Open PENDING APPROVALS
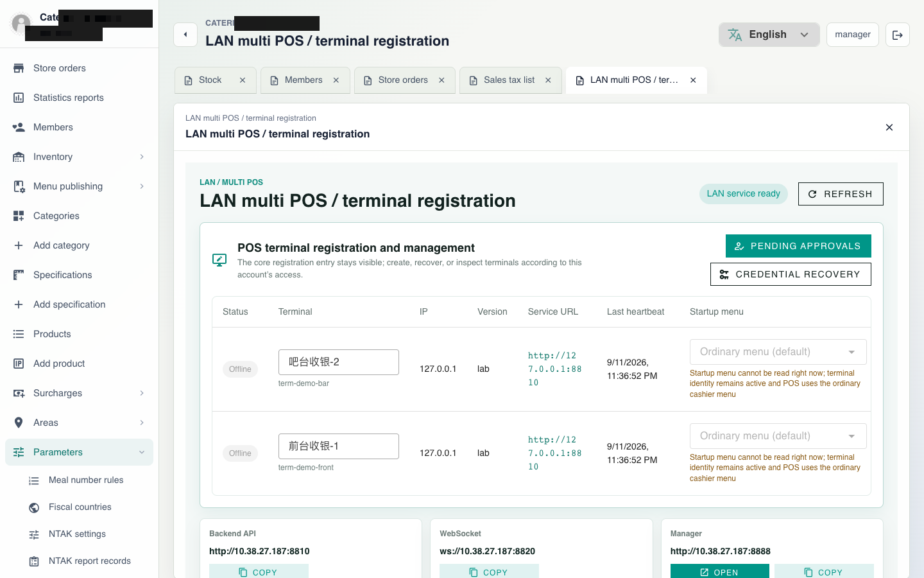The image size is (924, 578). 798,246
